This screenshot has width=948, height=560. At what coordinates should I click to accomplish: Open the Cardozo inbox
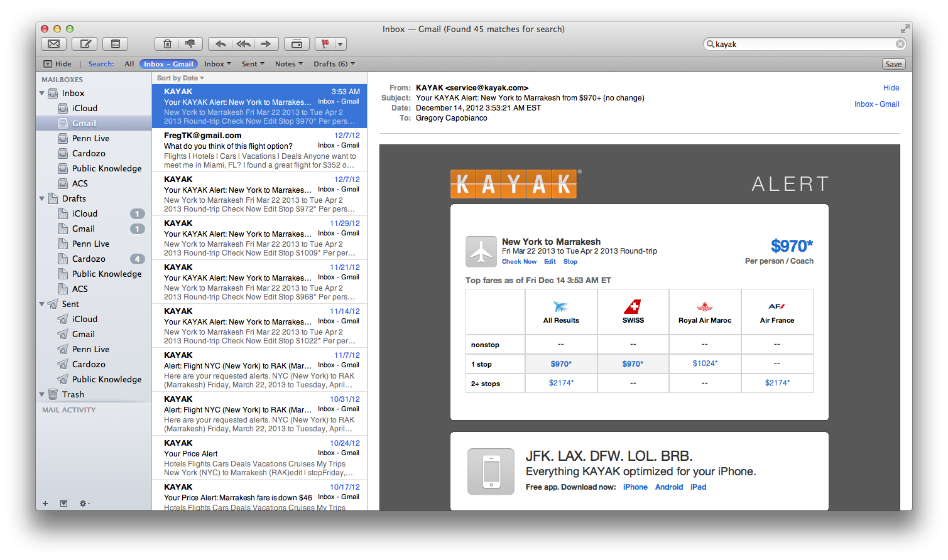coord(94,153)
